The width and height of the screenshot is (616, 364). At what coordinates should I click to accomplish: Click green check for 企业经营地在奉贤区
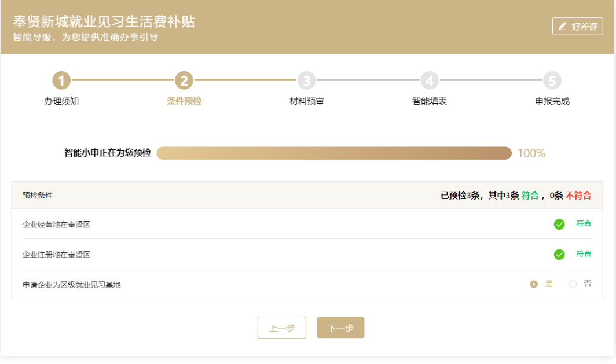(x=559, y=224)
